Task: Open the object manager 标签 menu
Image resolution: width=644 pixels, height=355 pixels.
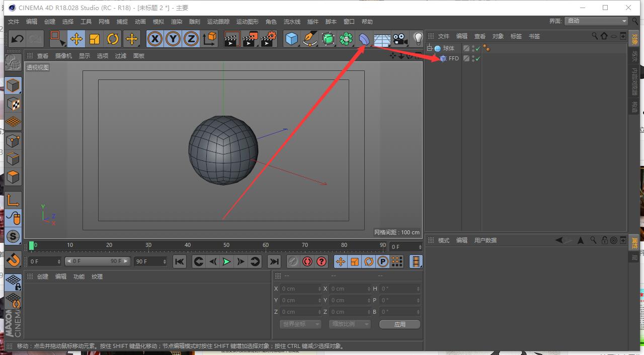Action: click(x=516, y=36)
